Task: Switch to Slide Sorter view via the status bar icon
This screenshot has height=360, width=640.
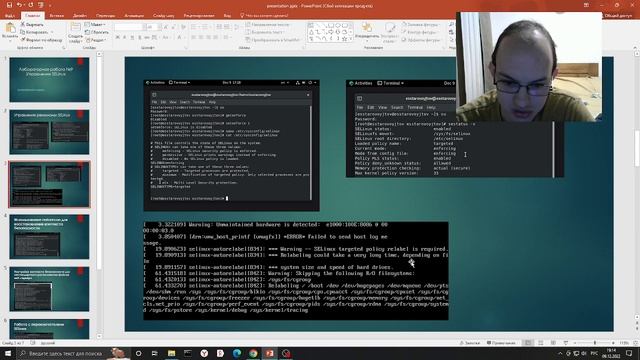Action: point(541,343)
